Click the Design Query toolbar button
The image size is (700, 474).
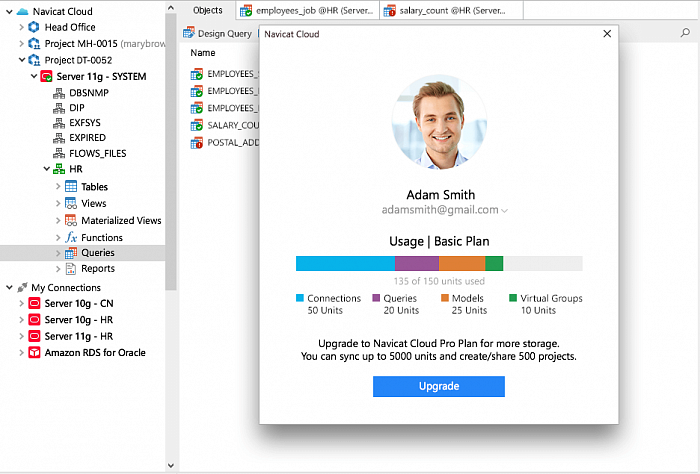click(217, 33)
